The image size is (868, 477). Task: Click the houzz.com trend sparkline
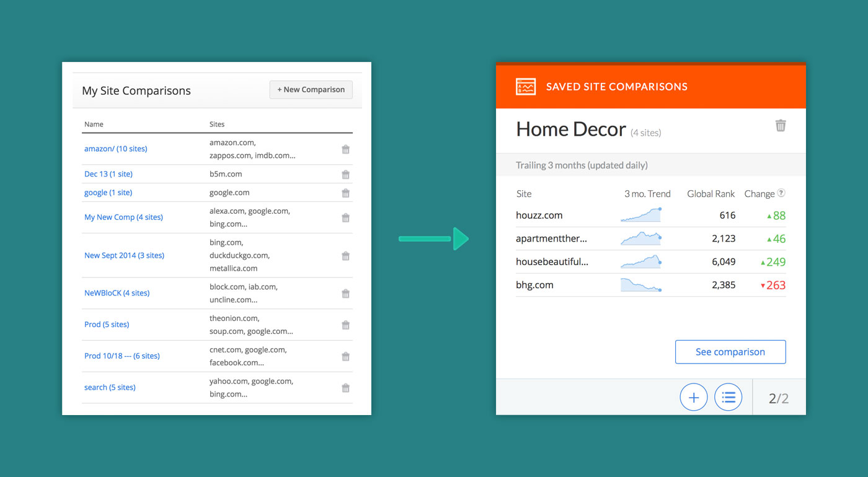coord(641,215)
